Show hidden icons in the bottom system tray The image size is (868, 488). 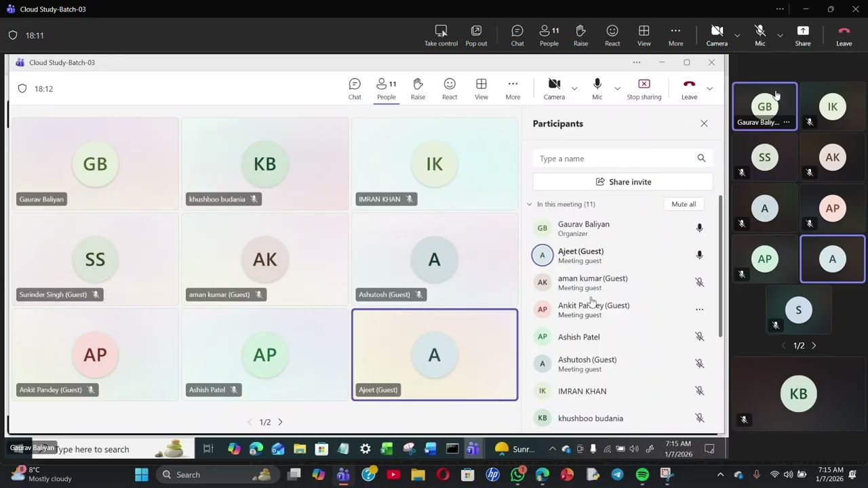tap(720, 474)
